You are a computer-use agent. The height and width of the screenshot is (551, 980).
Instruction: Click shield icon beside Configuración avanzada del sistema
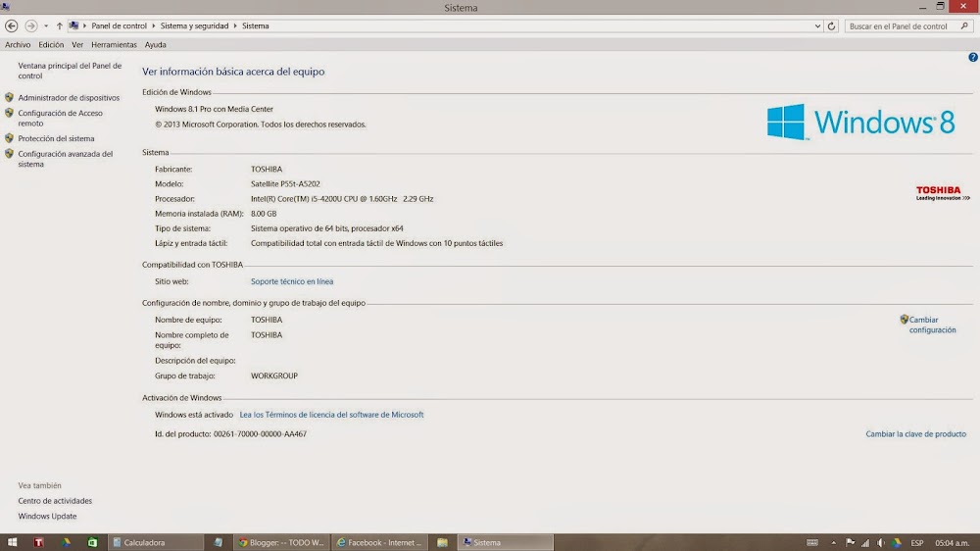point(9,154)
